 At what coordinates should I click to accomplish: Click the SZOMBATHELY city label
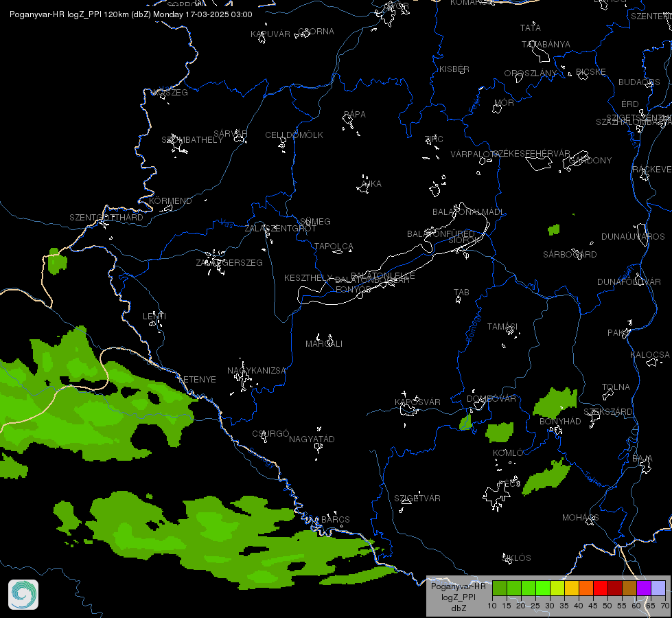(192, 140)
